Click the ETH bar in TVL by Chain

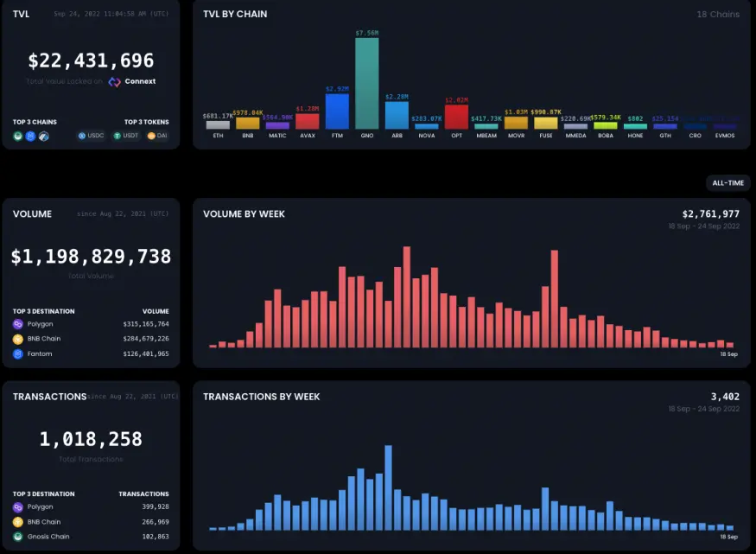(x=218, y=124)
